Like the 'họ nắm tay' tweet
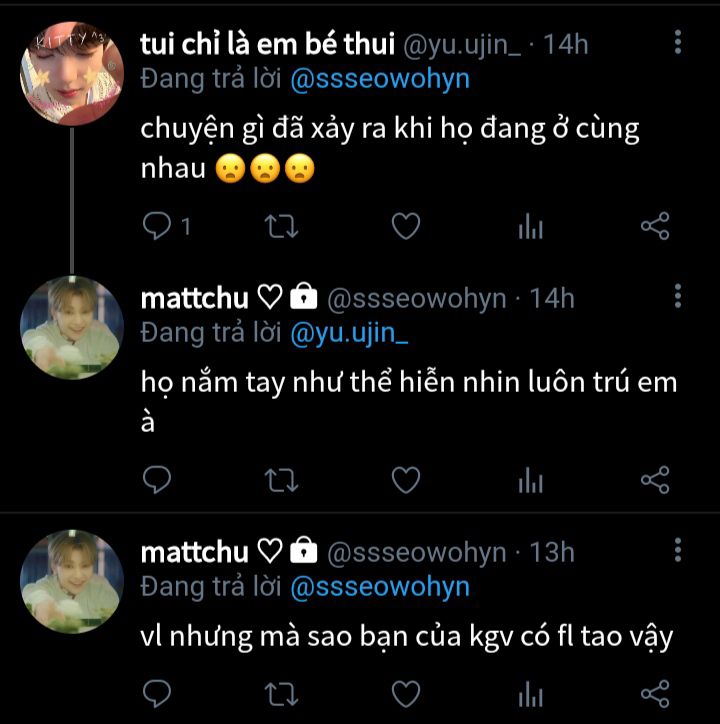720x724 pixels. 405,481
